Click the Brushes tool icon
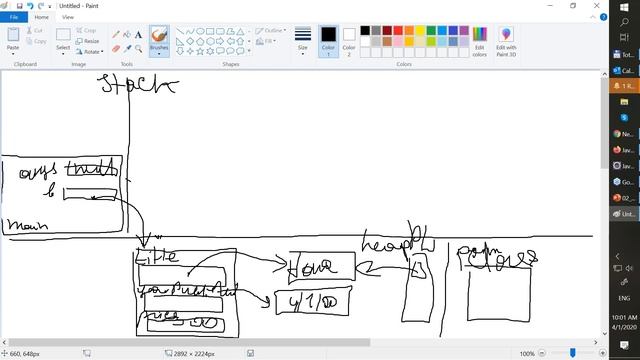The image size is (640, 360). coord(159,35)
